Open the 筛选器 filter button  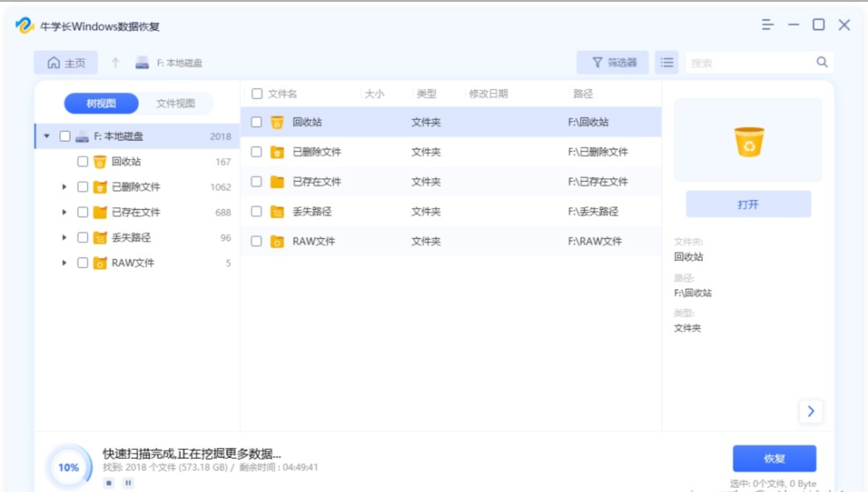point(613,63)
